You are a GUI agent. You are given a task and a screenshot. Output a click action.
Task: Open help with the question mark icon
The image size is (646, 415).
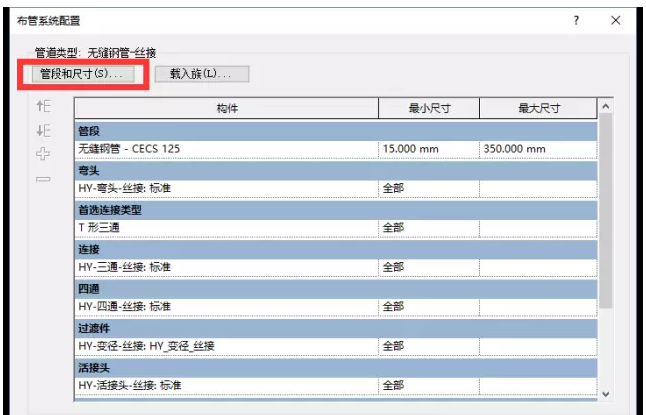[575, 20]
